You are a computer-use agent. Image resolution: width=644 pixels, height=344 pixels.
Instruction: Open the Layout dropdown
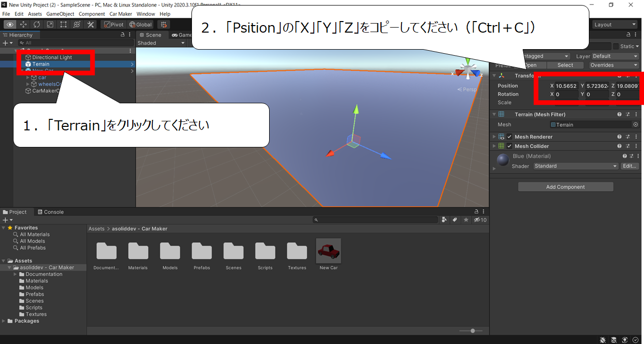pyautogui.click(x=615, y=25)
